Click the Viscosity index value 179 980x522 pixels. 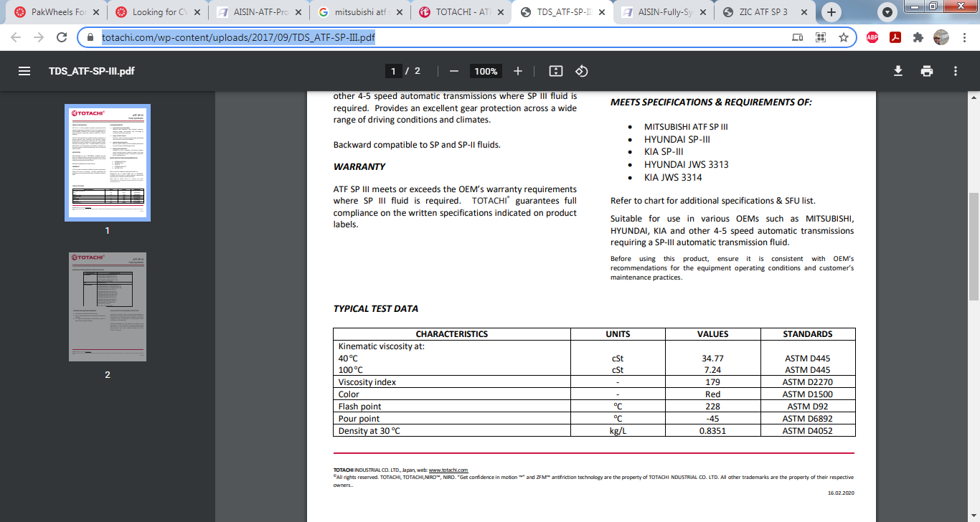click(x=712, y=382)
